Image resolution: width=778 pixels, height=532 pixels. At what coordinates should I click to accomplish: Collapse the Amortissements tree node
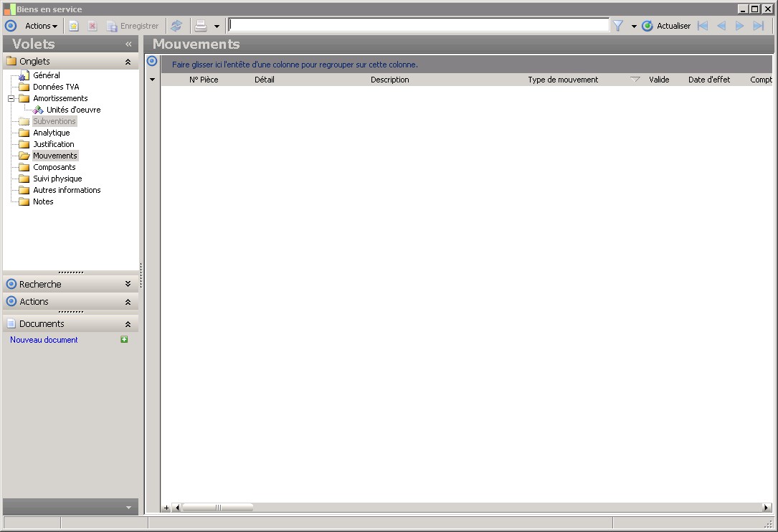click(11, 98)
